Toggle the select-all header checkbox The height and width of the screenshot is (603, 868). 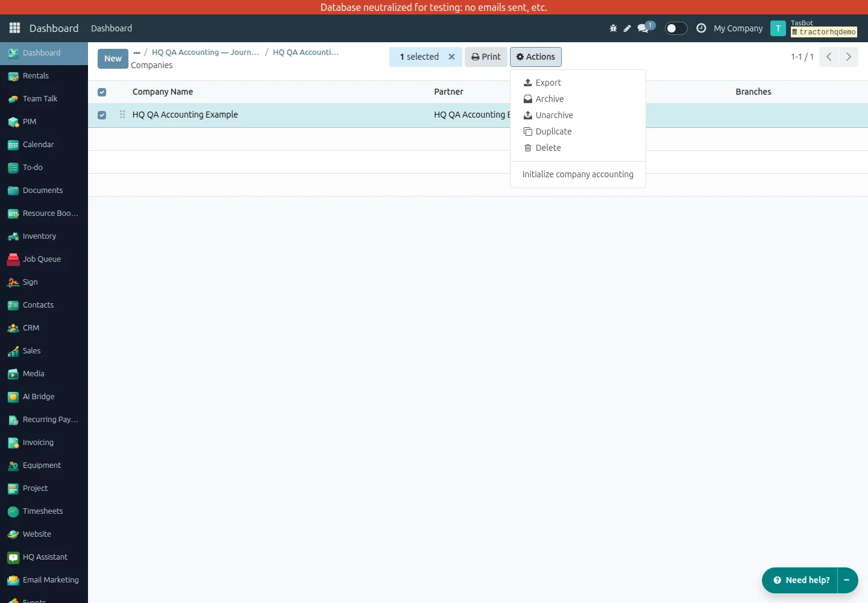(102, 92)
